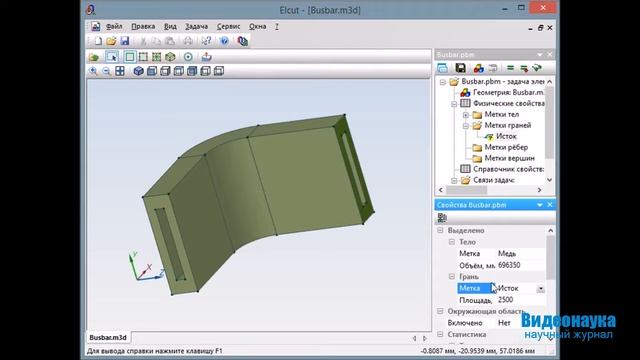Open the Метка Исток dropdown arrow
The height and width of the screenshot is (360, 640).
[x=540, y=289]
